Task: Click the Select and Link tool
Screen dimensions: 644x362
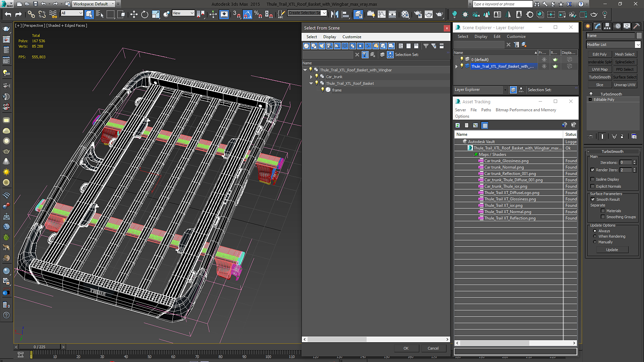Action: click(31, 14)
